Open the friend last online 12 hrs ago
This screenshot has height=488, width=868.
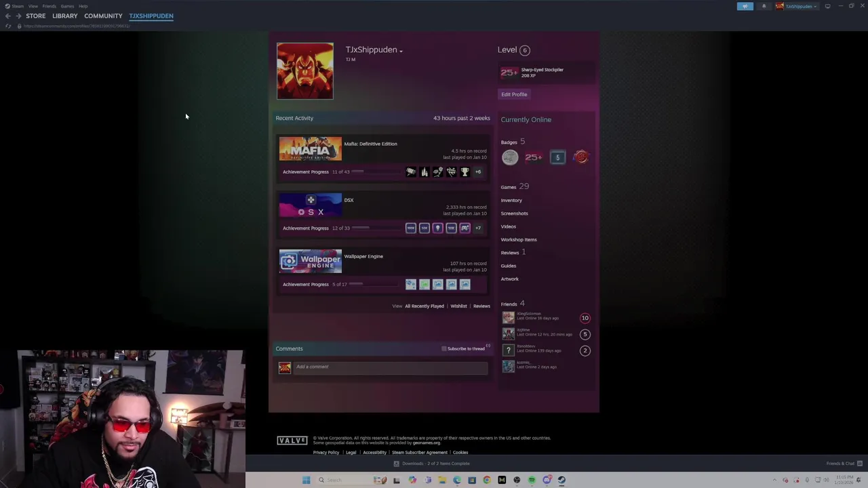point(547,333)
